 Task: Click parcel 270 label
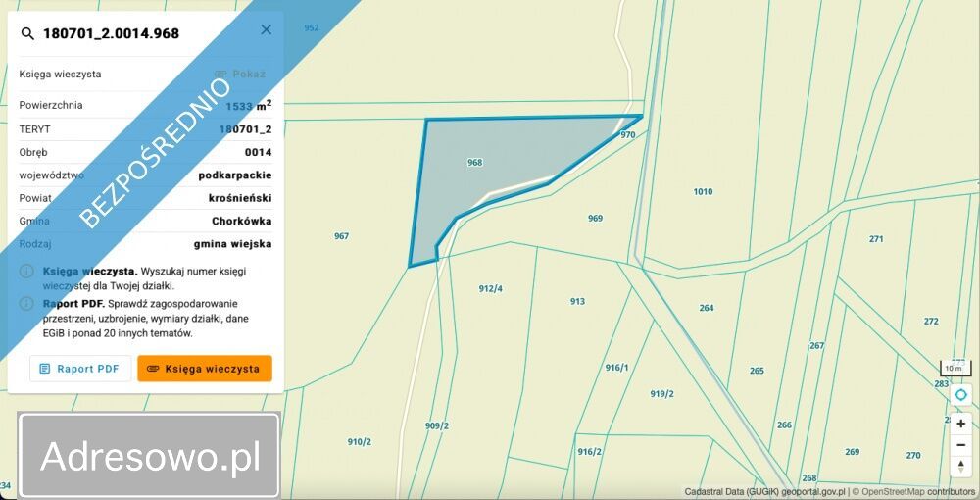click(x=913, y=455)
